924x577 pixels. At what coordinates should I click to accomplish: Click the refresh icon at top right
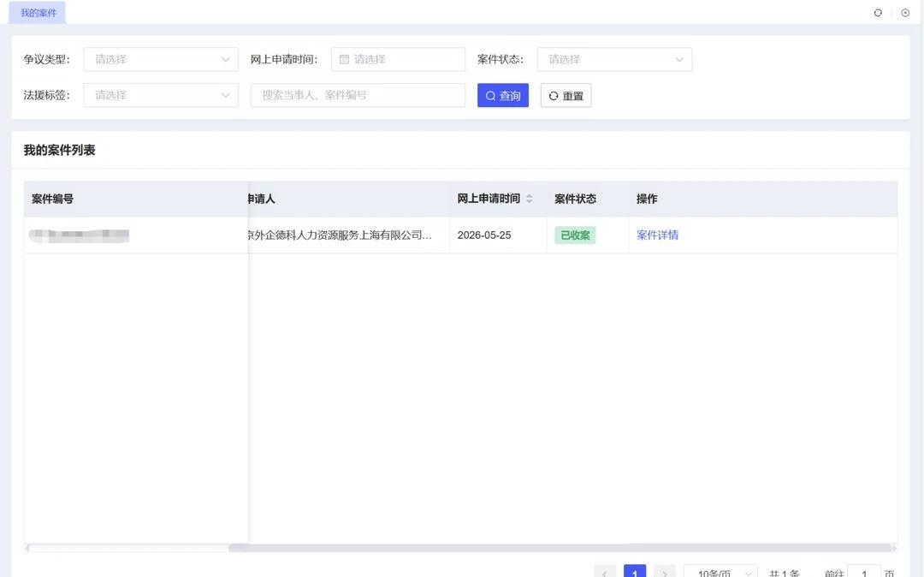pos(878,12)
